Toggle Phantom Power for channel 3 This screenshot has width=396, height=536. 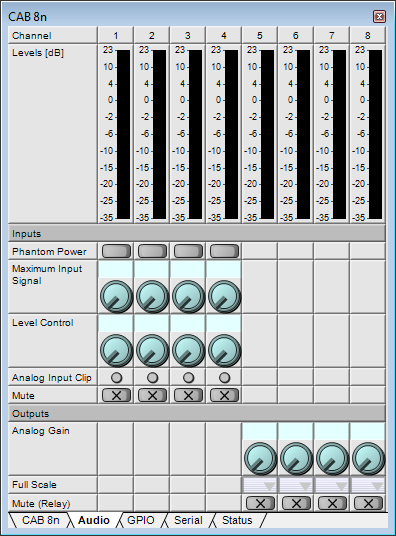[x=188, y=251]
